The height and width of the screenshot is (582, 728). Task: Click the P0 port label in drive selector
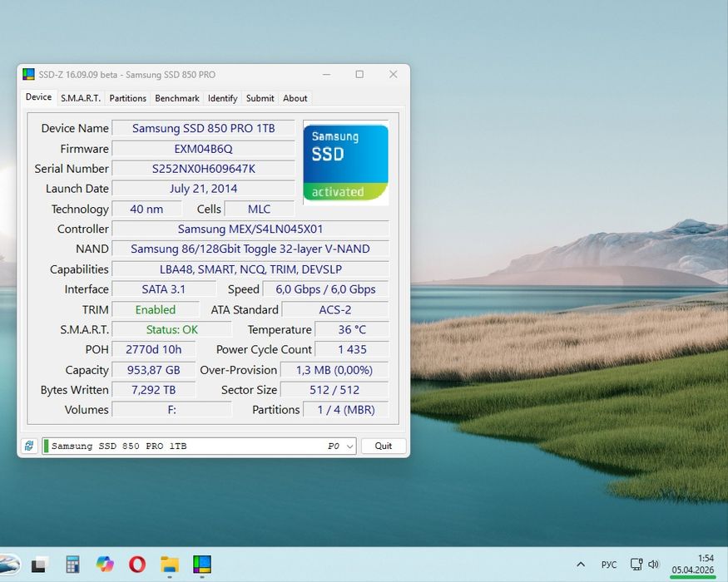click(x=334, y=446)
